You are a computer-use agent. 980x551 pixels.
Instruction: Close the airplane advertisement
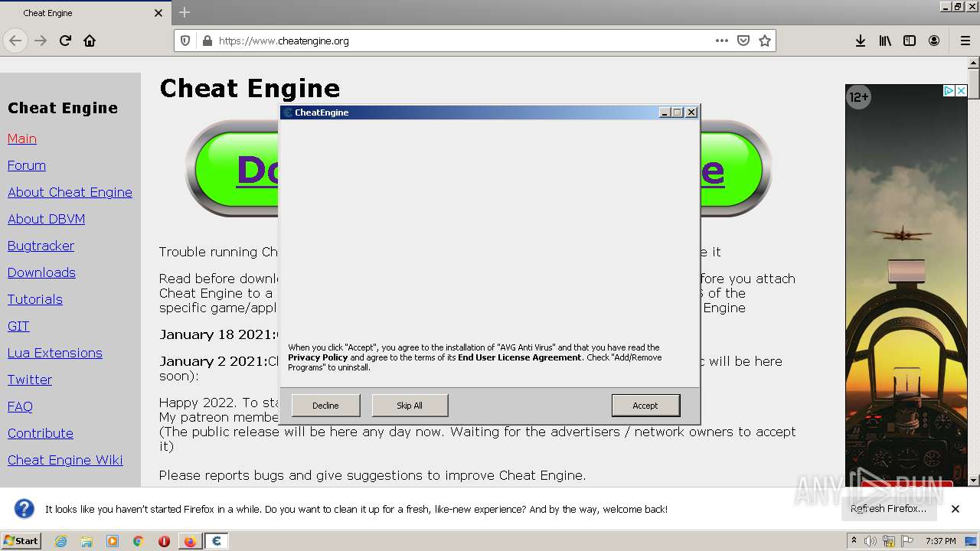[x=962, y=90]
